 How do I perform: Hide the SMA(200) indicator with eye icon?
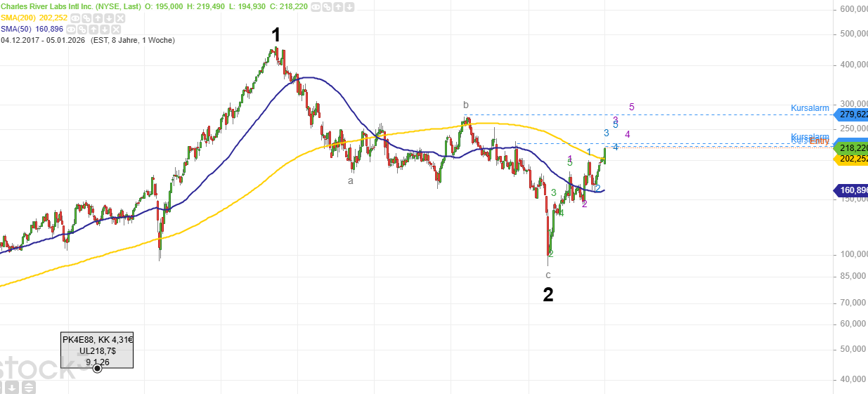(76, 18)
